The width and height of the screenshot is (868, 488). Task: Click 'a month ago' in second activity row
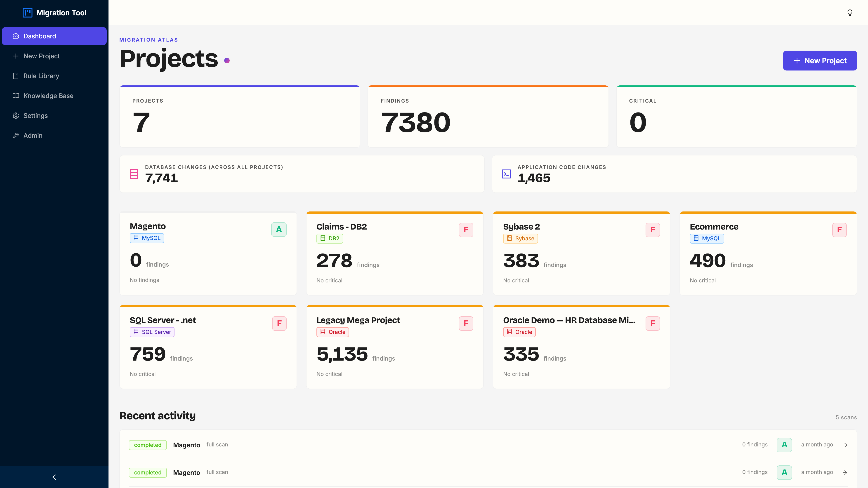tap(817, 472)
